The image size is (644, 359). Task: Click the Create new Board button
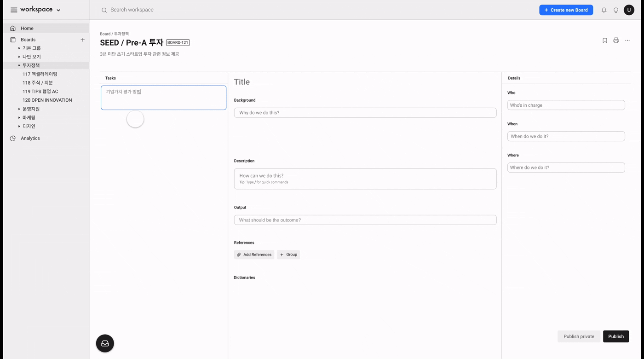click(x=566, y=10)
